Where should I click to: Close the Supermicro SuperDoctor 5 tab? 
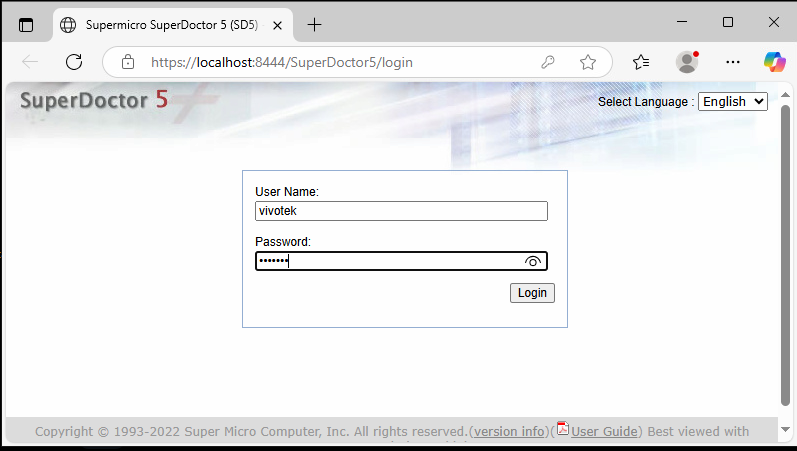[278, 25]
